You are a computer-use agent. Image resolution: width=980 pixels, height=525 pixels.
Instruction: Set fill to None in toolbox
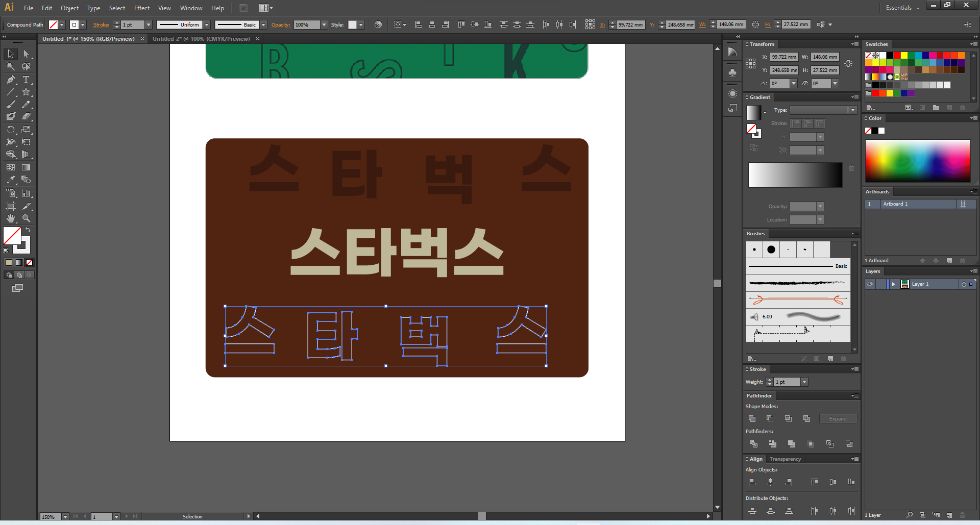tap(29, 262)
